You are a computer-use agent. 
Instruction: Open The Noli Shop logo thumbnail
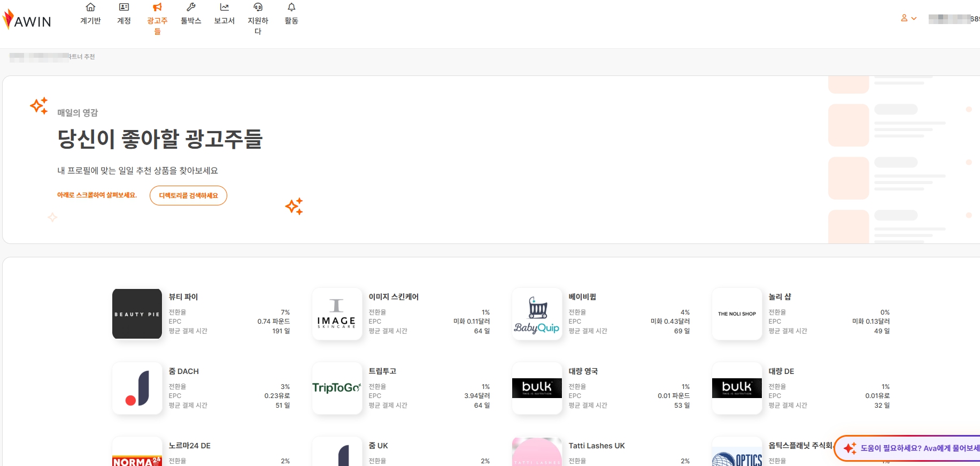[737, 314]
